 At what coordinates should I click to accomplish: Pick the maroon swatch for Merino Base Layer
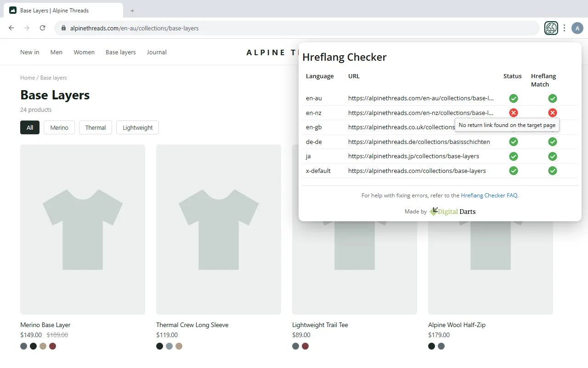(x=52, y=346)
